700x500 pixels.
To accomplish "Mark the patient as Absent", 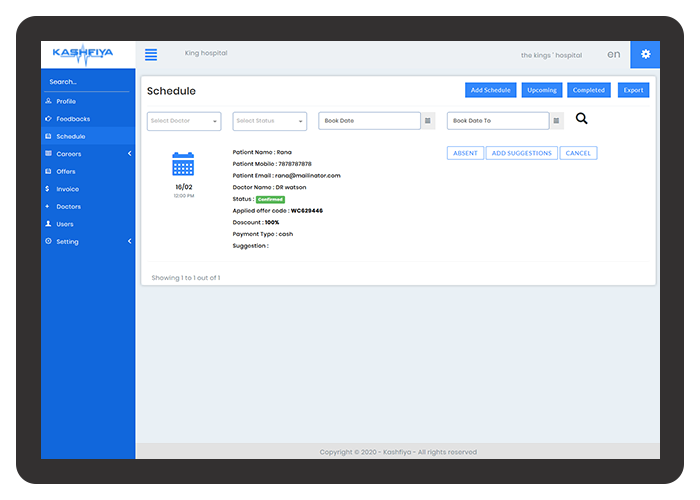I will 465,153.
